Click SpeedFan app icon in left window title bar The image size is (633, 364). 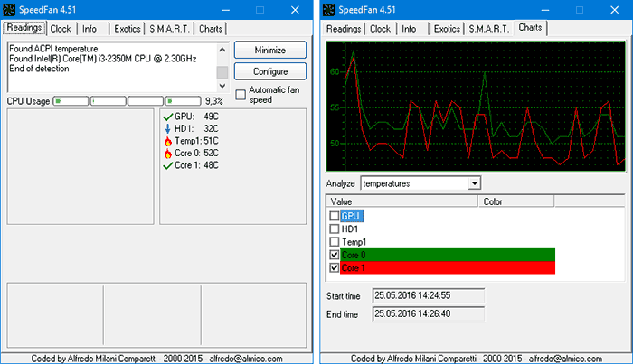(x=9, y=10)
